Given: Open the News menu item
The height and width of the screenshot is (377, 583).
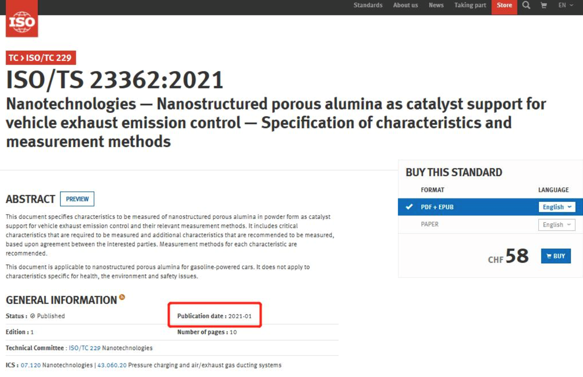Looking at the screenshot, I should [x=436, y=5].
